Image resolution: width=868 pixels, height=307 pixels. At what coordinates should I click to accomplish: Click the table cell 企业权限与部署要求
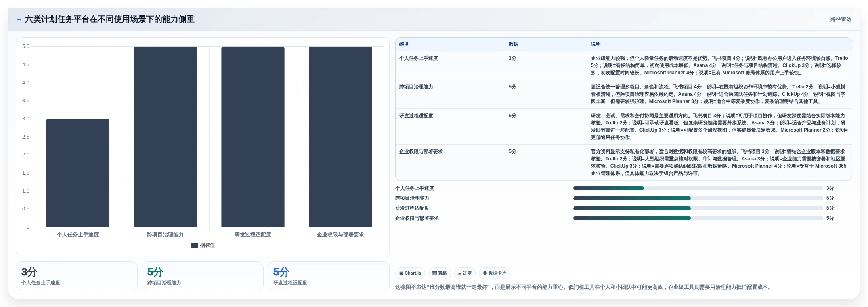click(x=421, y=151)
